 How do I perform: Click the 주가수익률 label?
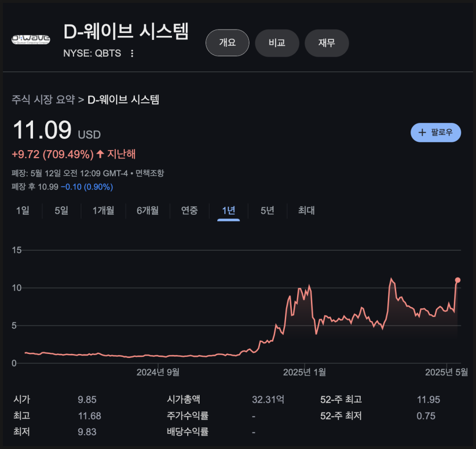pyautogui.click(x=188, y=416)
